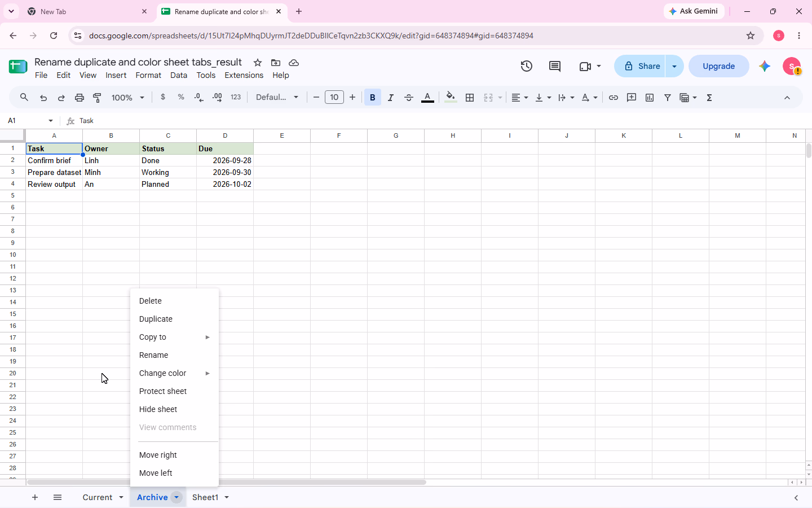Activate the paint format roller

(x=98, y=98)
